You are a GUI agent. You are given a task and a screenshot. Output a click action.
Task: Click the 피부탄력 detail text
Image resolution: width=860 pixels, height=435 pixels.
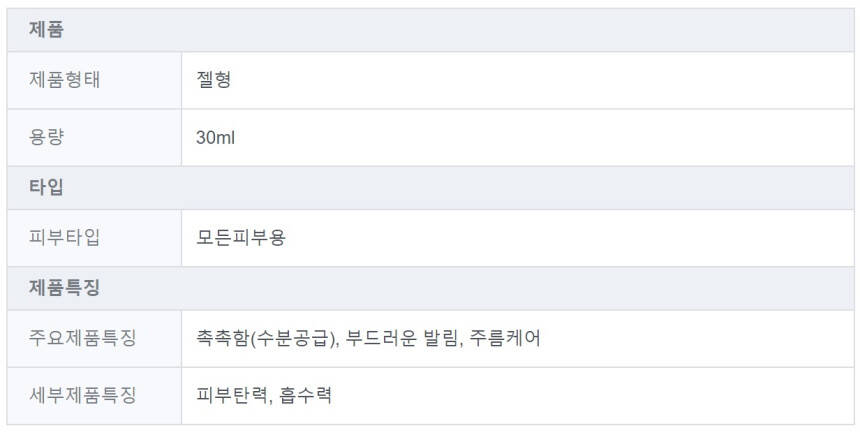click(232, 395)
